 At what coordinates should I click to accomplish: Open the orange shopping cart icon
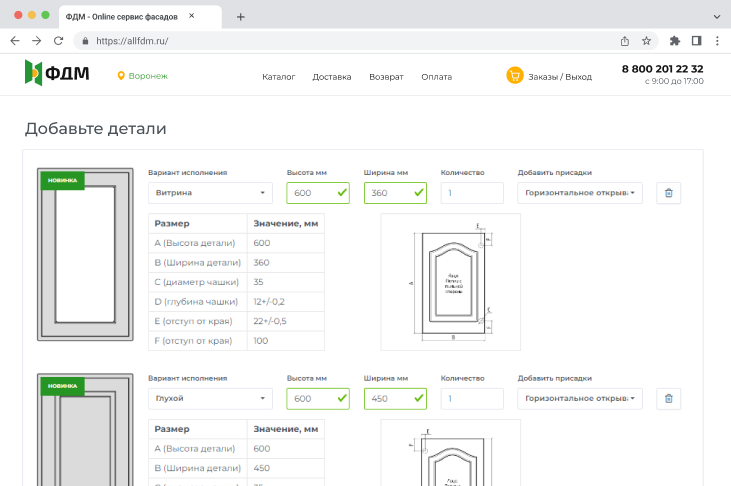point(515,75)
